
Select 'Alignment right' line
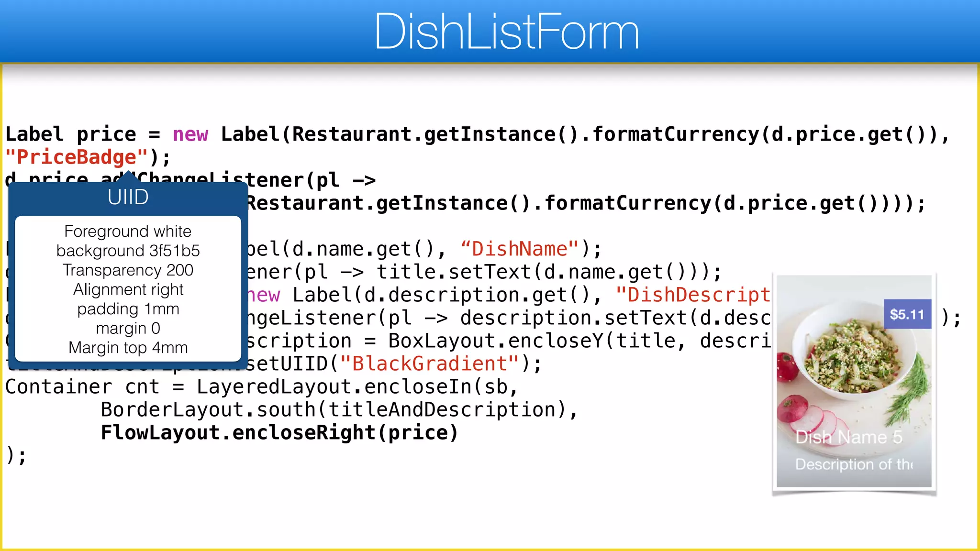click(x=128, y=289)
